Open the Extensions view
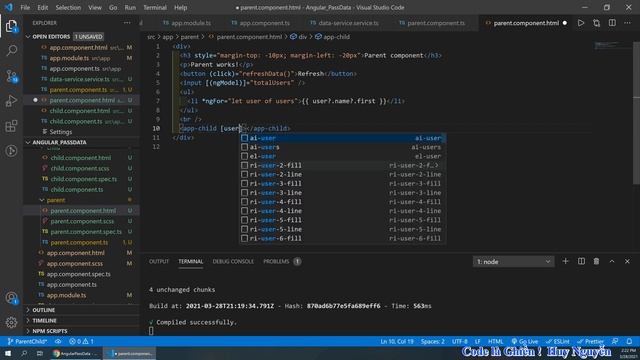The height and width of the screenshot is (360, 640). (x=11, y=126)
